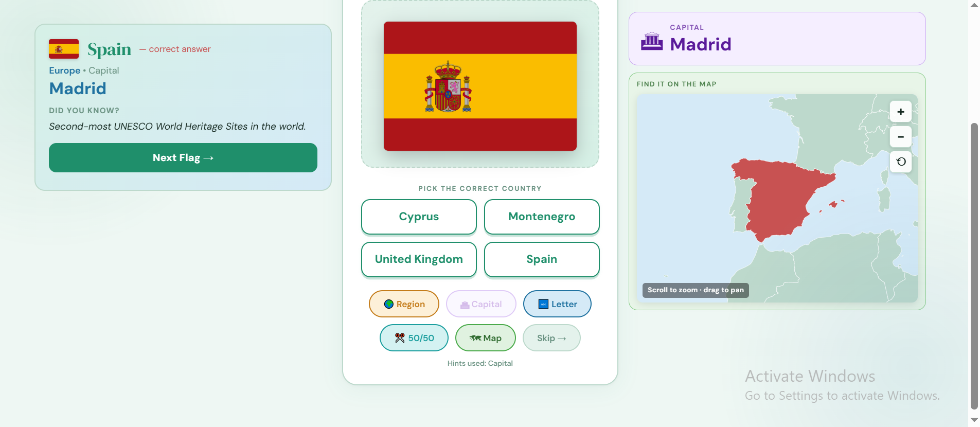Click the scrollbar down arrow
Viewport: 980px width, 427px height.
(974, 420)
